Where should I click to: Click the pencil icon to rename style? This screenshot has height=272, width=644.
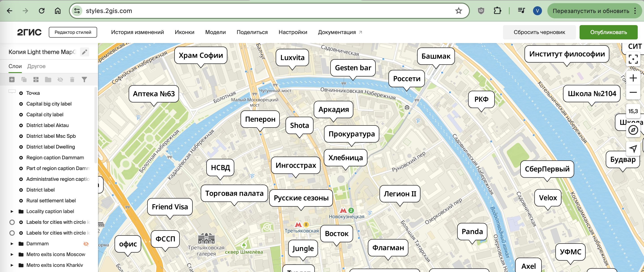click(x=85, y=52)
